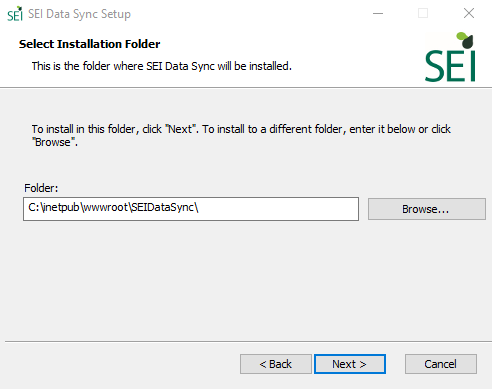The height and width of the screenshot is (389, 492).
Task: Close the setup dialog with the X
Action: (469, 13)
